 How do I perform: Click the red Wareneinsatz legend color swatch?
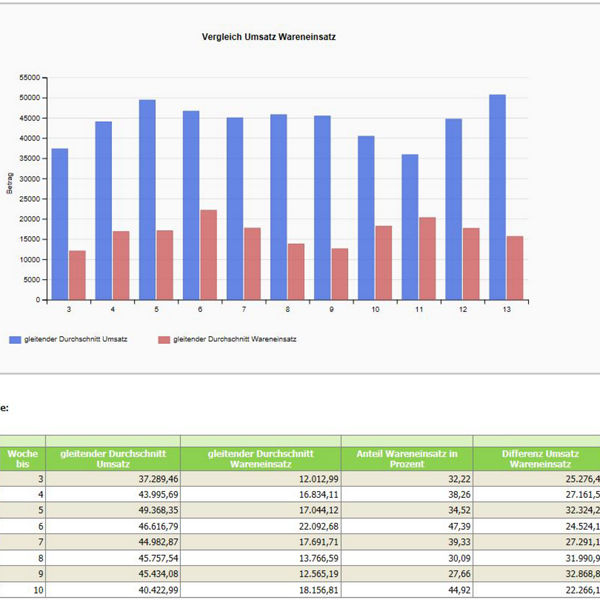pos(164,339)
